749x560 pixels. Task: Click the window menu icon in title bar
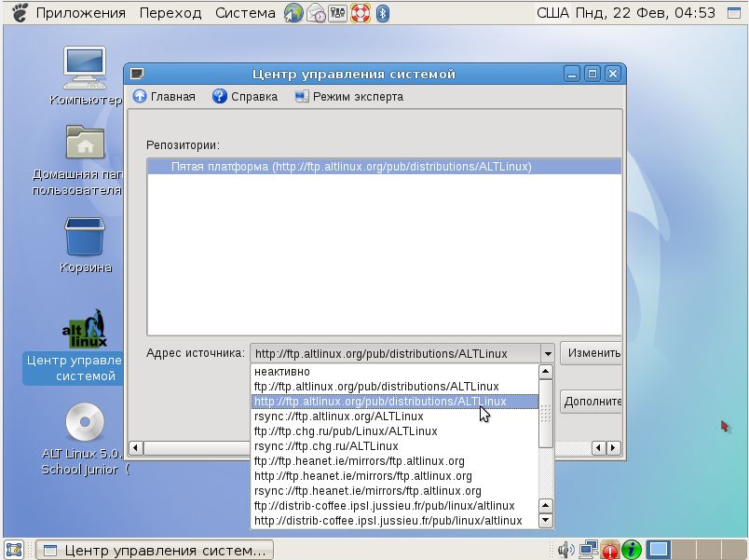coord(137,74)
